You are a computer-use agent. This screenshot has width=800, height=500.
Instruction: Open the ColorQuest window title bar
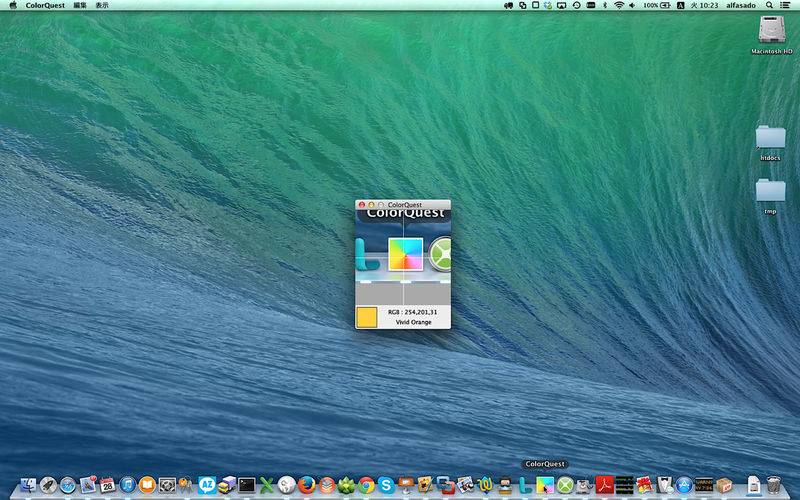pyautogui.click(x=403, y=205)
